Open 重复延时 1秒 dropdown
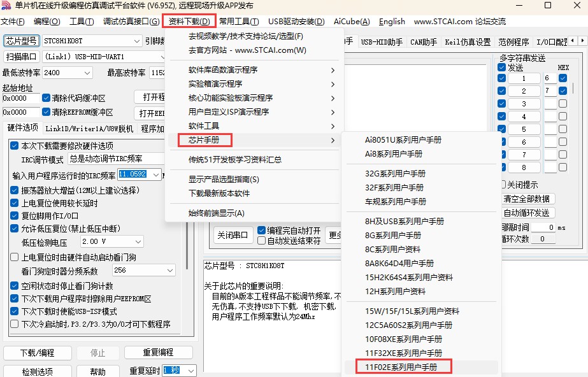 [x=180, y=371]
